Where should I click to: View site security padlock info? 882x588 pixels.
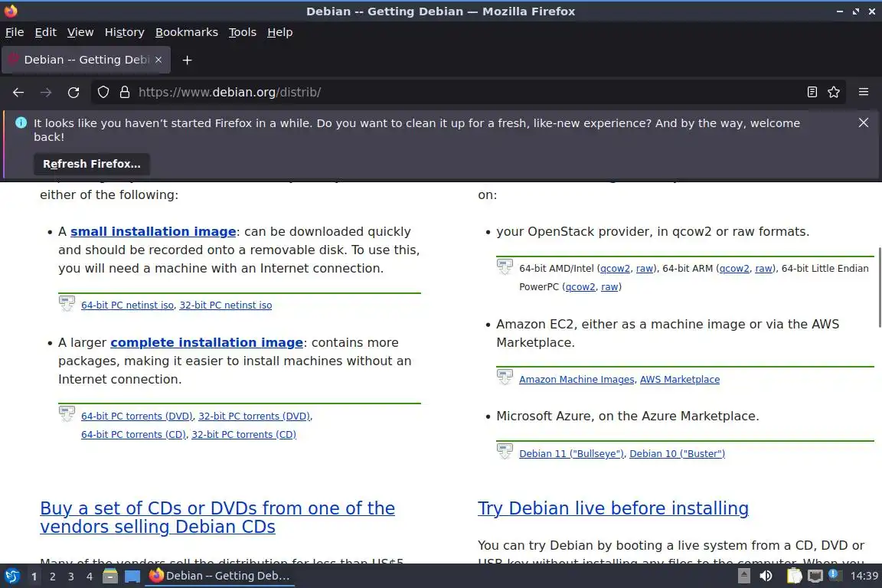click(125, 93)
